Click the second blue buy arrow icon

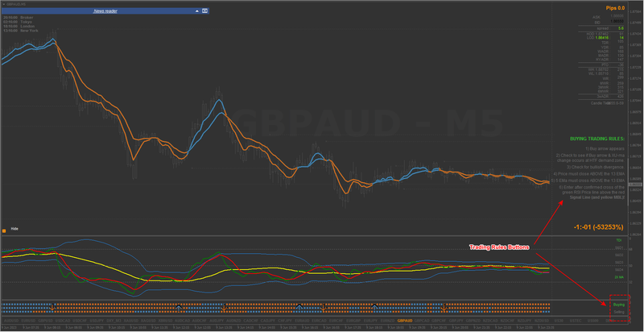coord(299,306)
